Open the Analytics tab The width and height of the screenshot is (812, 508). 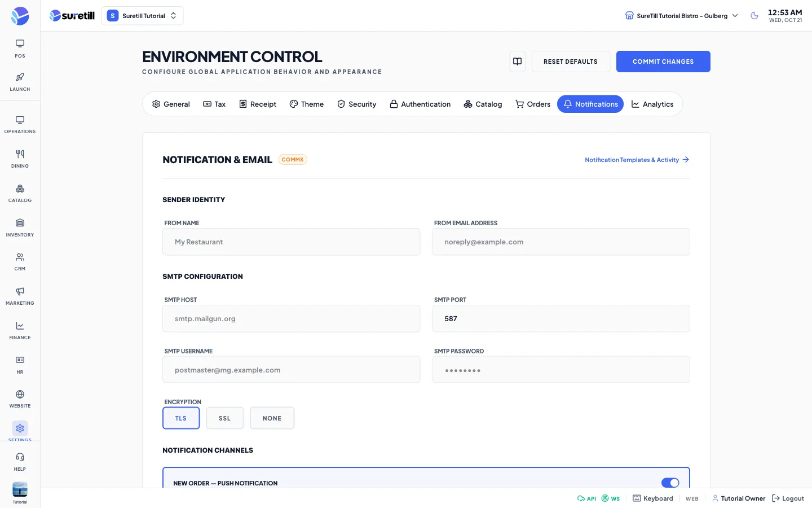pos(652,104)
